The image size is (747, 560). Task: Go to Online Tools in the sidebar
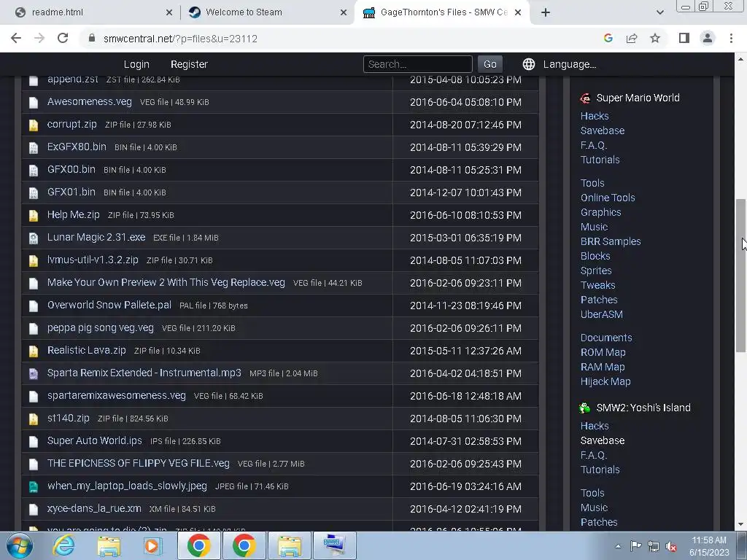pyautogui.click(x=608, y=198)
